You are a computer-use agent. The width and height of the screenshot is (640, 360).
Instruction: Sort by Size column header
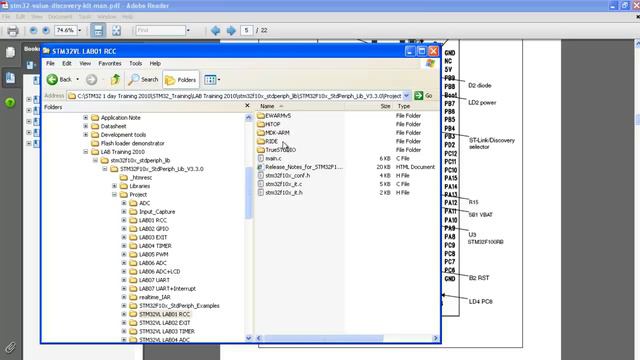385,106
